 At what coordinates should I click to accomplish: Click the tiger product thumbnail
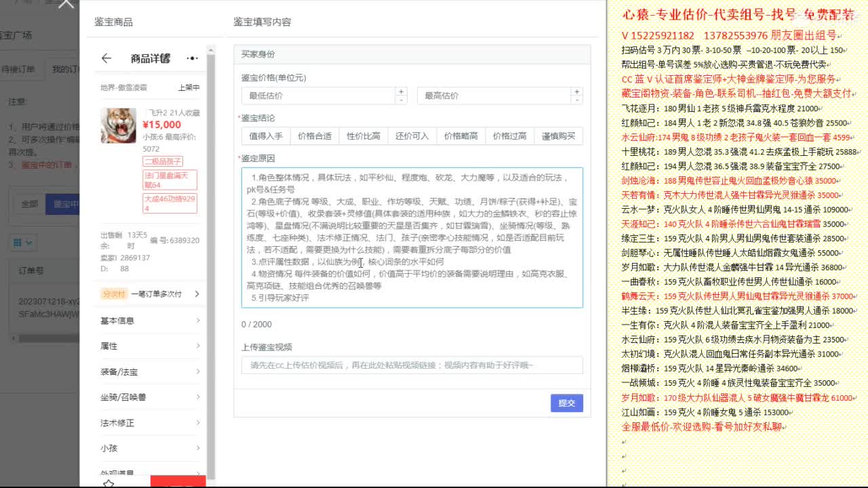pyautogui.click(x=118, y=127)
